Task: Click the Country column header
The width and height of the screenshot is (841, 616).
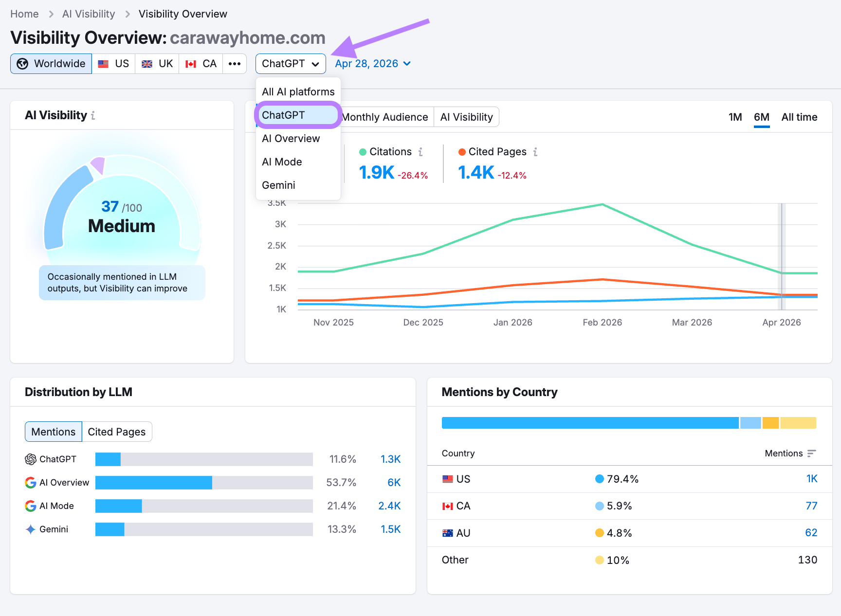Action: point(458,453)
